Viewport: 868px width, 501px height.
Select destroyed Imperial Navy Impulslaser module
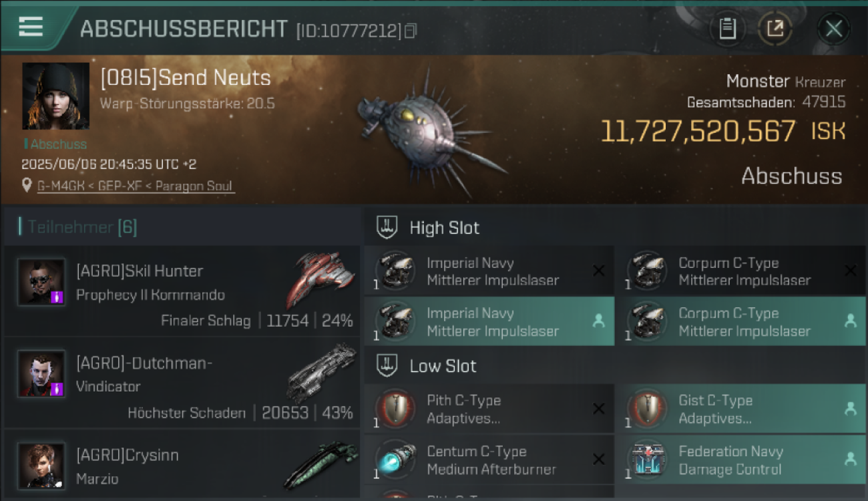click(489, 271)
